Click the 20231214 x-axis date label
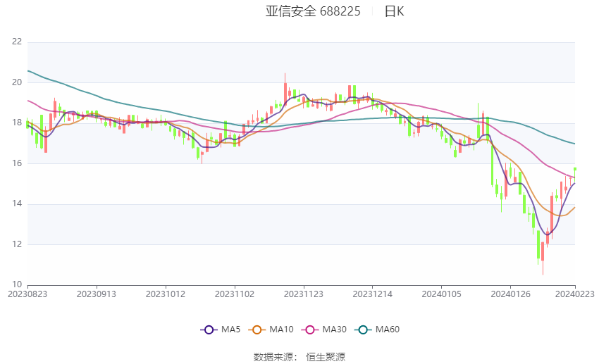 tap(373, 294)
